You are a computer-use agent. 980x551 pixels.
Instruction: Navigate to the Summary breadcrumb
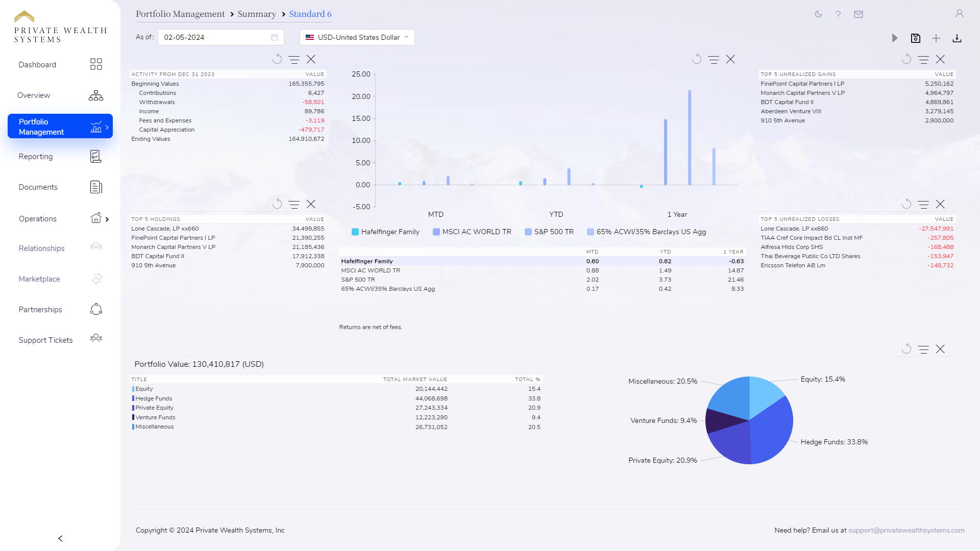point(257,14)
